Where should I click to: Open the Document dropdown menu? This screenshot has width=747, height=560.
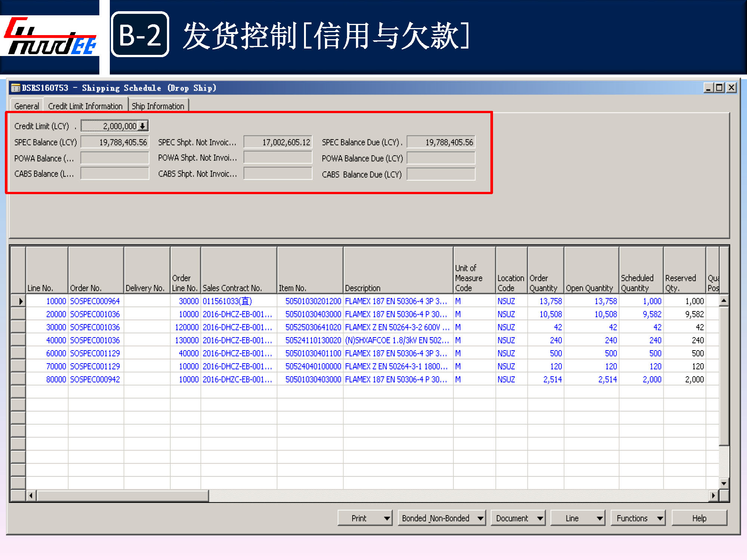518,518
